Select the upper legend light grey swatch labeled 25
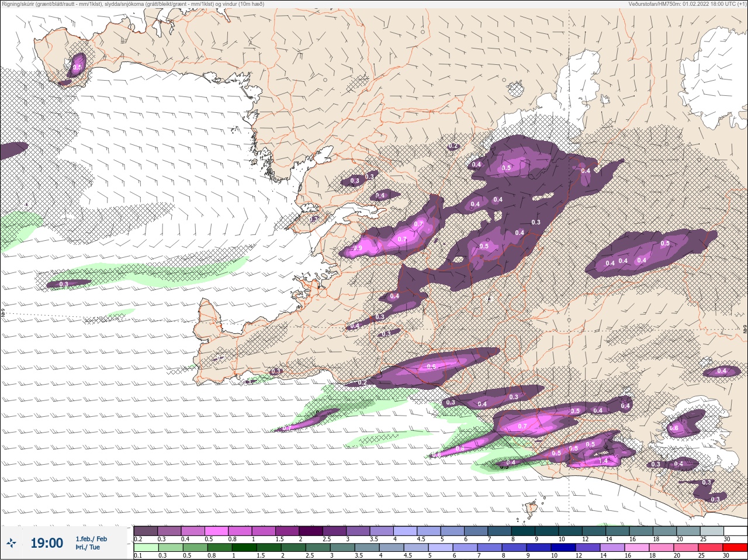 pos(711,531)
